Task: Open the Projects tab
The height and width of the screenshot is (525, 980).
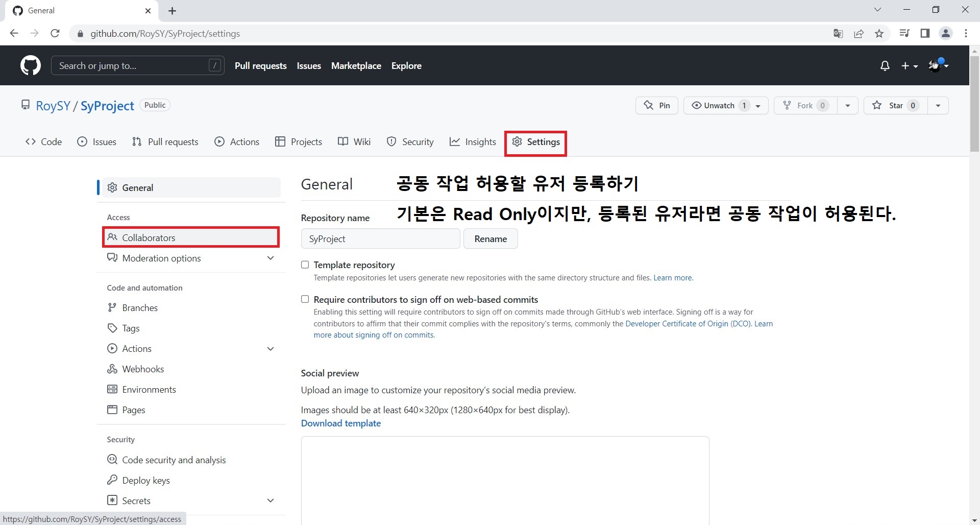Action: point(299,142)
